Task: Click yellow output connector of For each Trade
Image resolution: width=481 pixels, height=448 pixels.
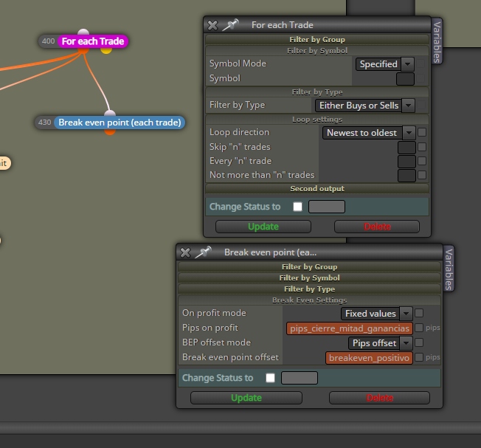Action: [x=106, y=50]
